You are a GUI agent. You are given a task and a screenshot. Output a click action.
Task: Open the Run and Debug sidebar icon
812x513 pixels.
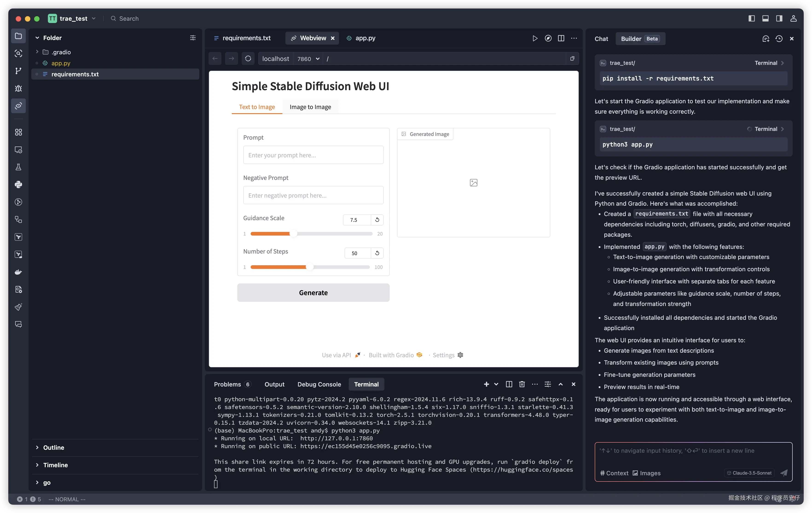tap(18, 88)
